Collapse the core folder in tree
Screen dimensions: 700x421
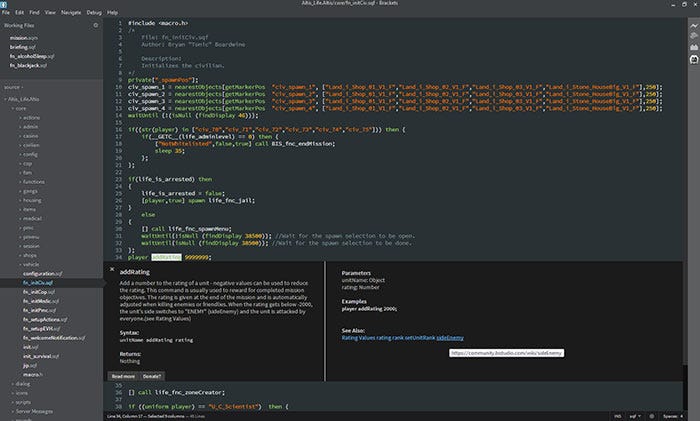coord(21,109)
